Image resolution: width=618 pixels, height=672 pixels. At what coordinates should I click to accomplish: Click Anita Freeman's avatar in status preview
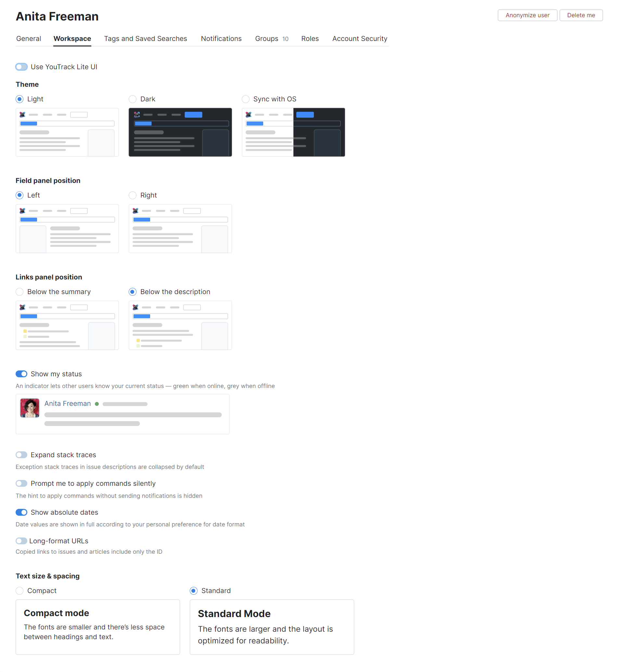click(x=30, y=408)
